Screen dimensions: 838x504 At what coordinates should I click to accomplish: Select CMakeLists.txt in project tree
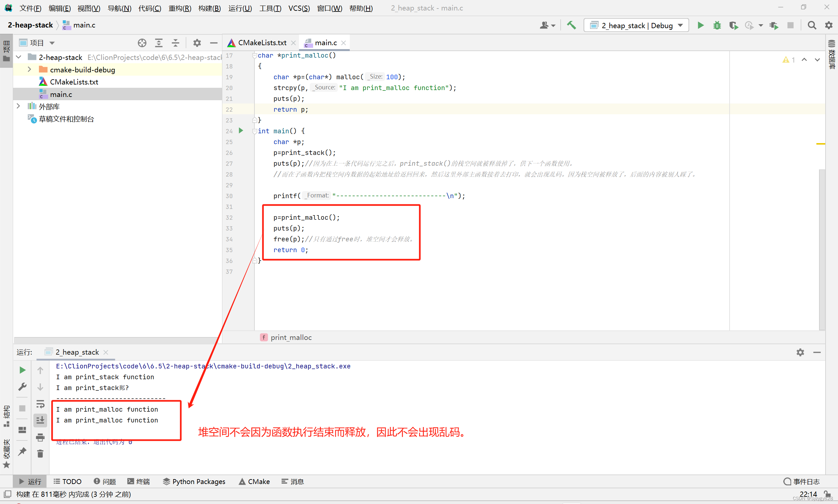(74, 82)
